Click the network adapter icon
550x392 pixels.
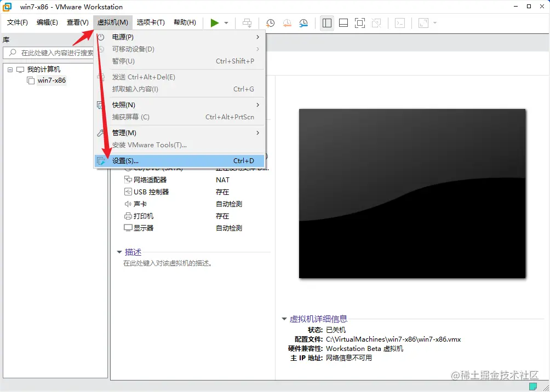pos(128,180)
